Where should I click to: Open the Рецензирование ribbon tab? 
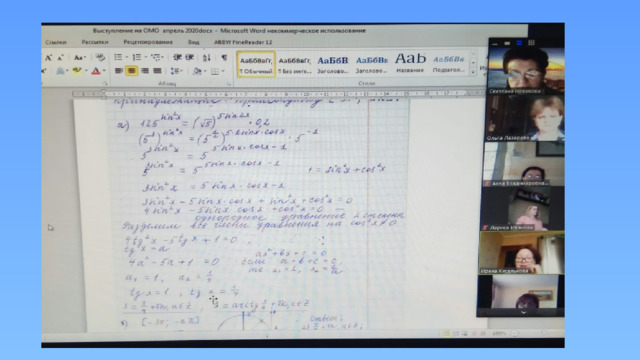tap(148, 42)
